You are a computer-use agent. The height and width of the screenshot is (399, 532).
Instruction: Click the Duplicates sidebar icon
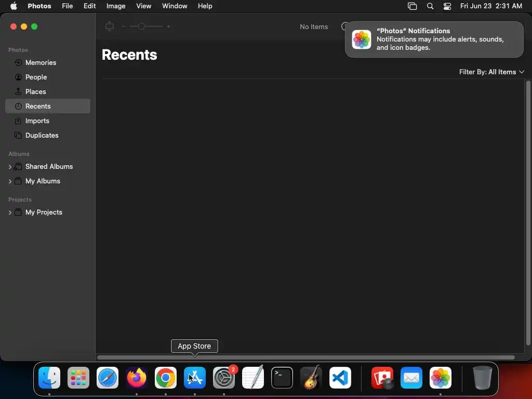click(18, 136)
